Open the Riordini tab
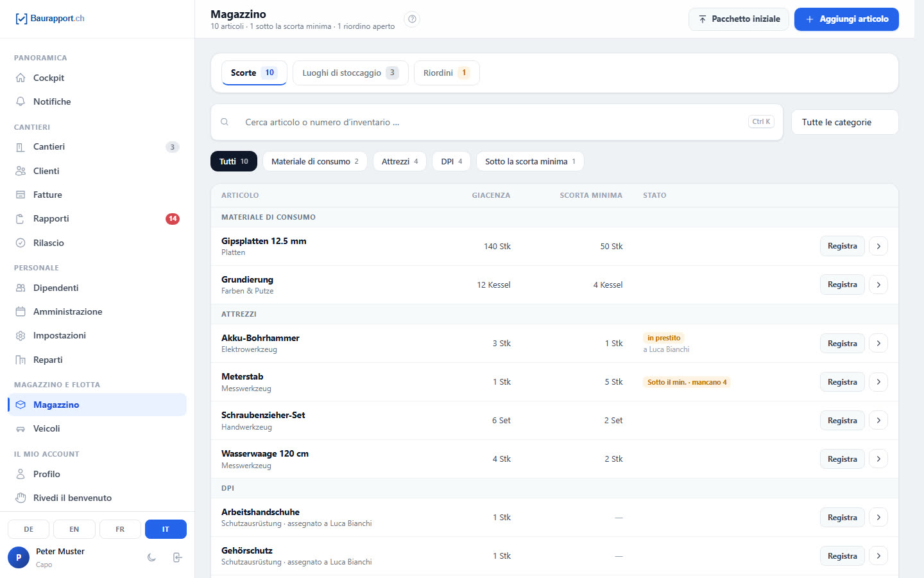 [x=447, y=73]
